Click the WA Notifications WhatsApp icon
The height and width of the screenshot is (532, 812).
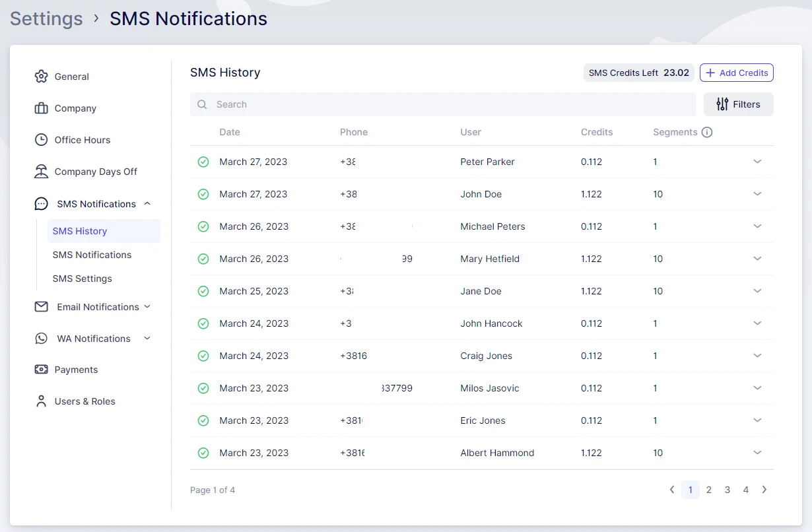[x=42, y=339]
